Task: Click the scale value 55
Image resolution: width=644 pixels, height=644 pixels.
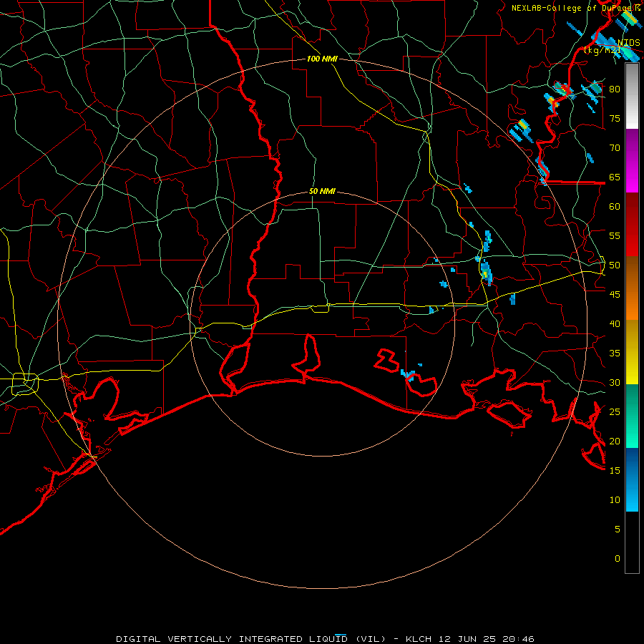Action: 615,235
